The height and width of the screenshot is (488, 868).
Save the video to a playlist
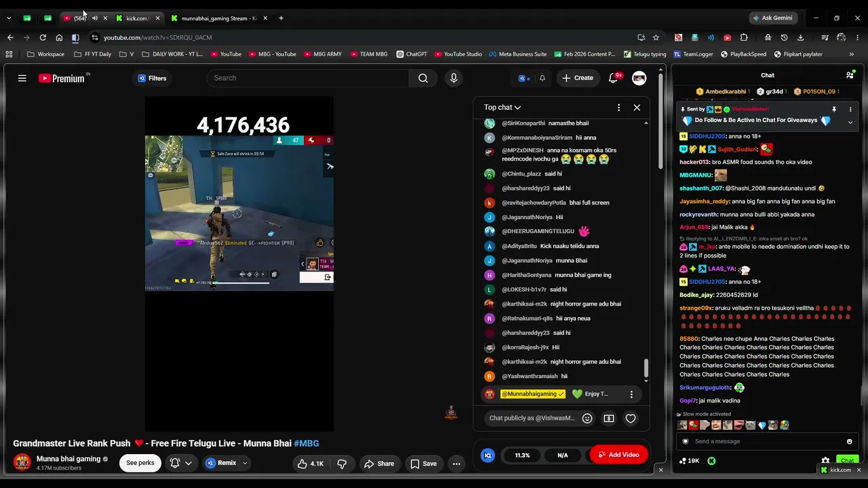tap(423, 464)
